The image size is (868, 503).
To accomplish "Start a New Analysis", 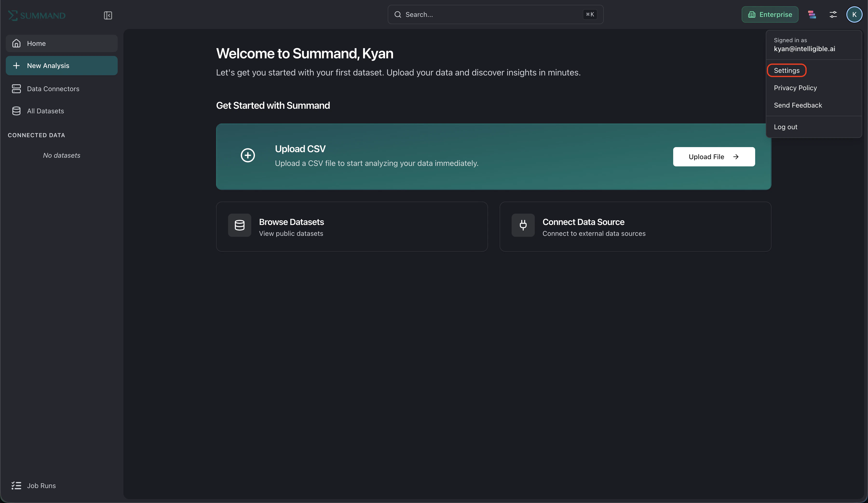I will tap(62, 65).
